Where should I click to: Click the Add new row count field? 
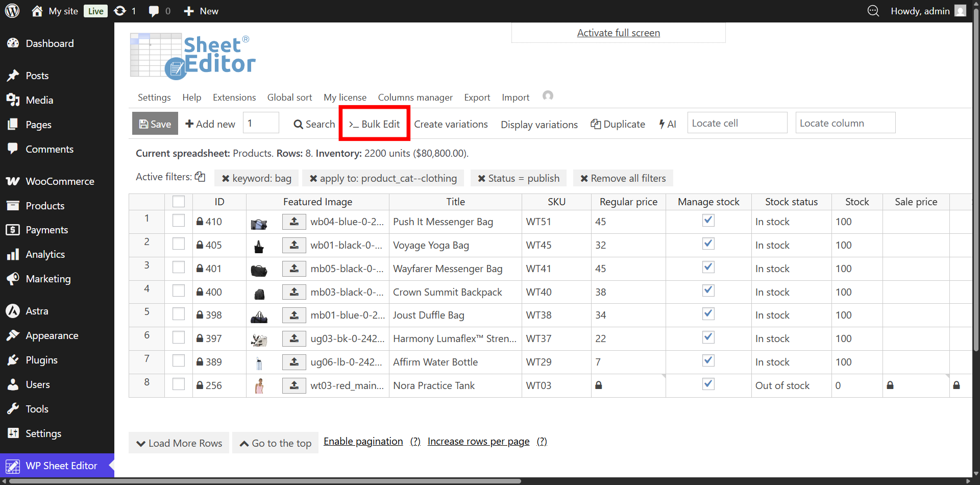click(261, 123)
